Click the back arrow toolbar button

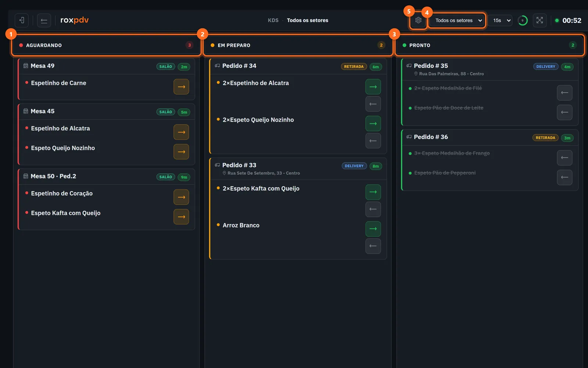pyautogui.click(x=44, y=20)
